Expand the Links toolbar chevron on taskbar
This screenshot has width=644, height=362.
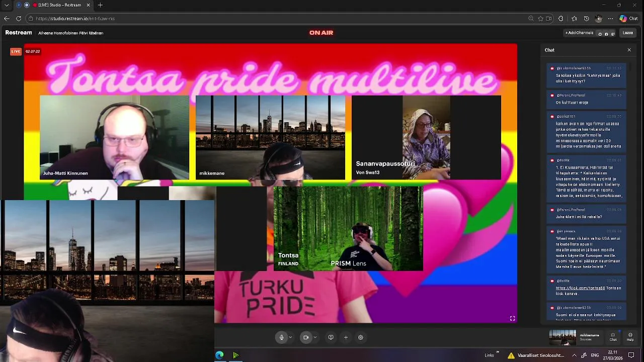[x=498, y=352]
